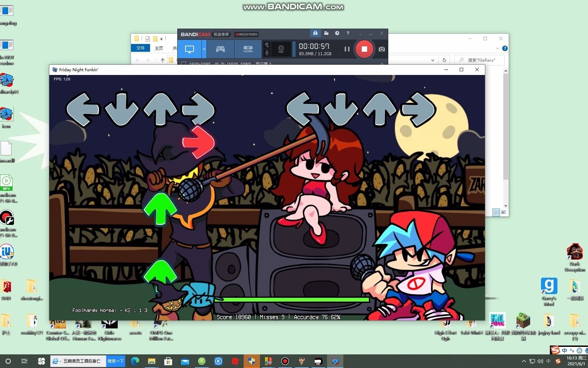Select the Dark Deception desktop icon
The width and height of the screenshot is (588, 368).
[x=575, y=258]
